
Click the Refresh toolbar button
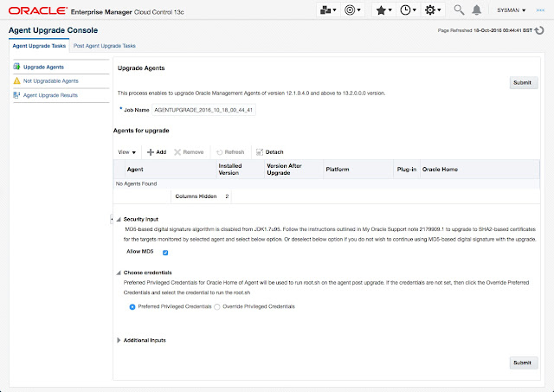[x=230, y=151]
